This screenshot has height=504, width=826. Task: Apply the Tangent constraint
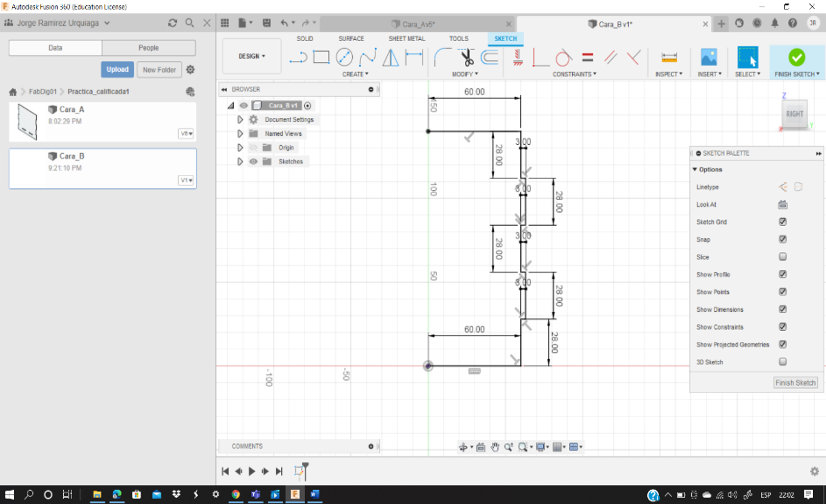(x=563, y=57)
